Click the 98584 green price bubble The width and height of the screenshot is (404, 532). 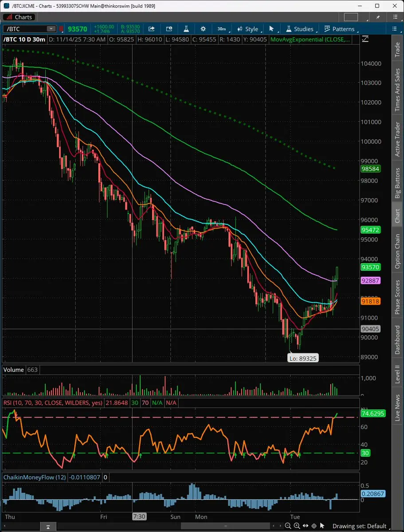(x=370, y=169)
